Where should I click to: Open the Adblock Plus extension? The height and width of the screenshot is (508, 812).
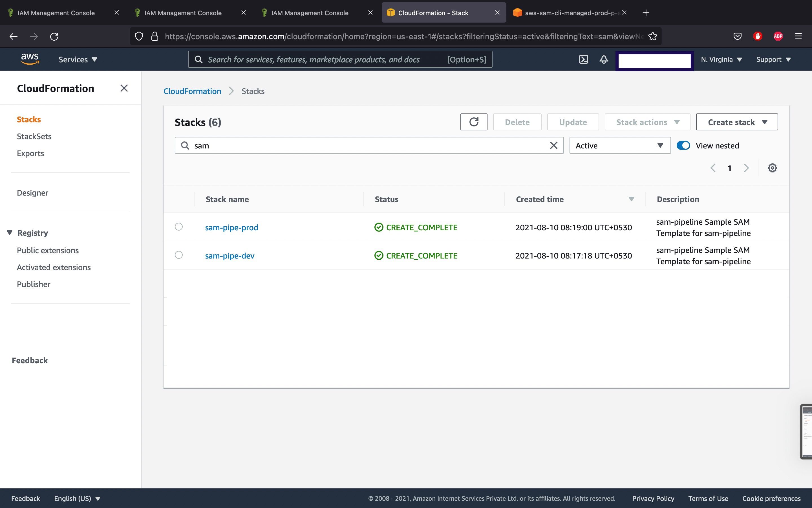tap(778, 36)
